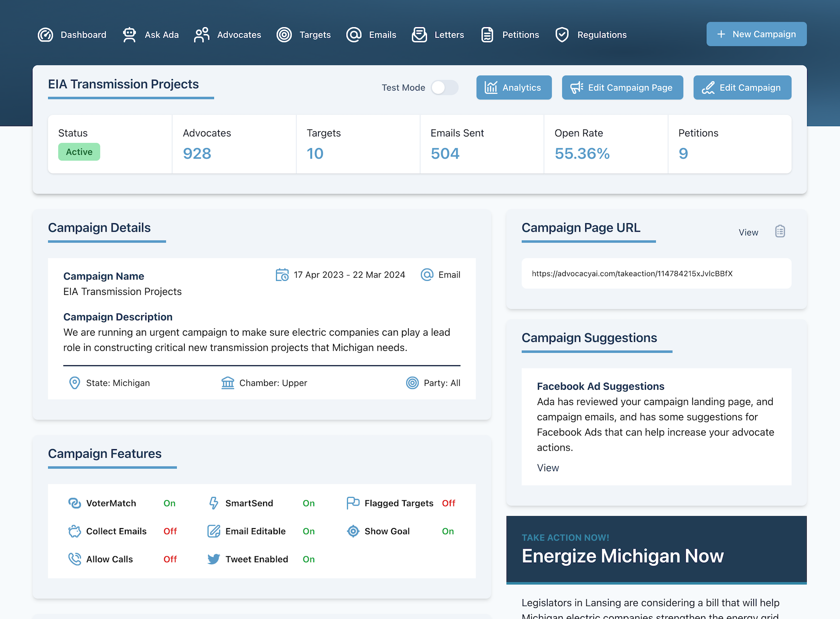The height and width of the screenshot is (619, 840).
Task: Copy campaign URL with clipboard icon
Action: pos(779,232)
